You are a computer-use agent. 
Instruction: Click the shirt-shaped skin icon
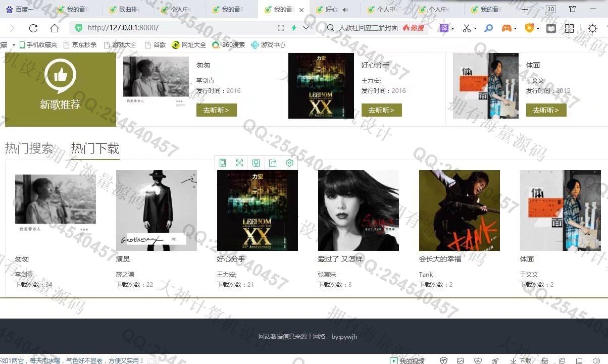pyautogui.click(x=573, y=9)
